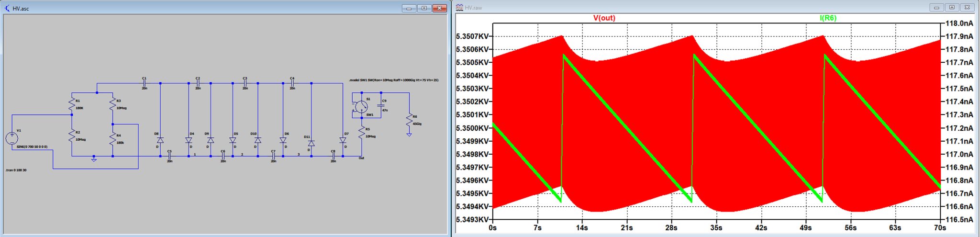Select resistor R2 symbol (10Meg)
This screenshot has width=980, height=237.
[x=72, y=135]
